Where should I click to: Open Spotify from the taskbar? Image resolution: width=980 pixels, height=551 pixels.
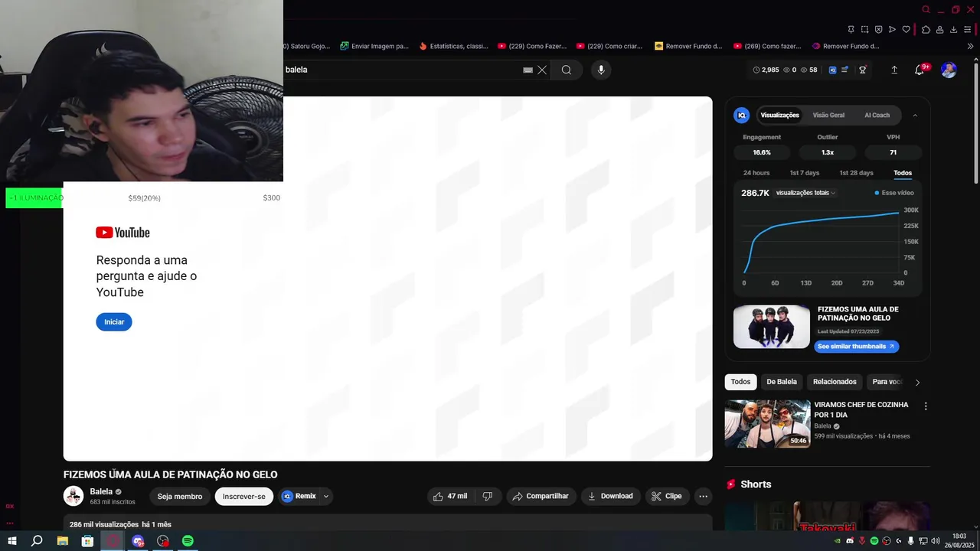(x=188, y=541)
